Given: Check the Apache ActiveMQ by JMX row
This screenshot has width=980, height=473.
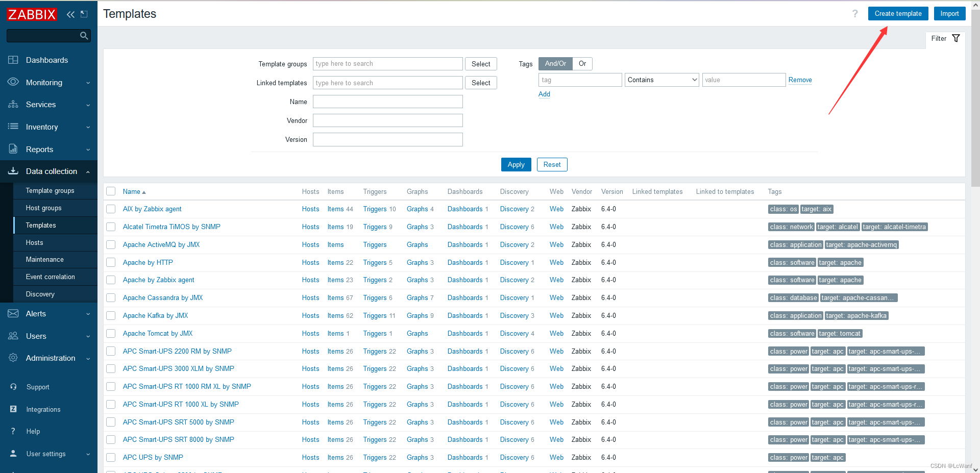Looking at the screenshot, I should tap(111, 244).
